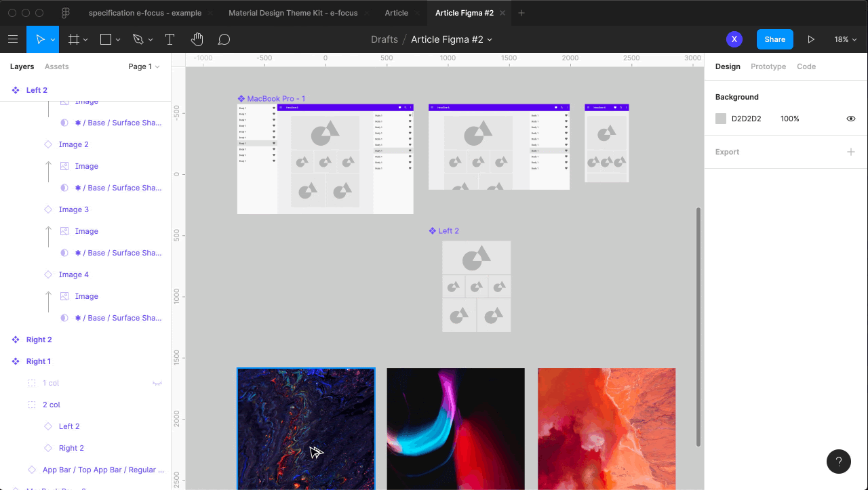Select the Text tool
This screenshot has height=490, width=868.
tap(170, 39)
